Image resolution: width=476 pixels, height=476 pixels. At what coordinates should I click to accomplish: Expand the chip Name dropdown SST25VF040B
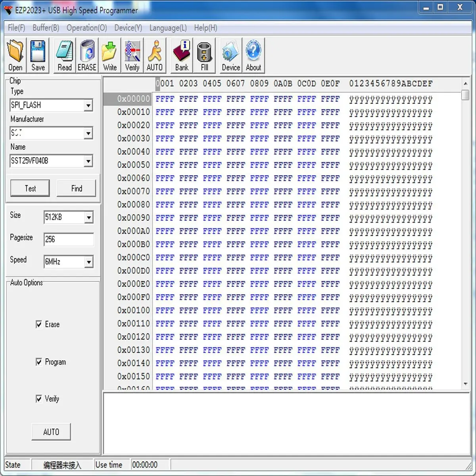[x=88, y=161]
